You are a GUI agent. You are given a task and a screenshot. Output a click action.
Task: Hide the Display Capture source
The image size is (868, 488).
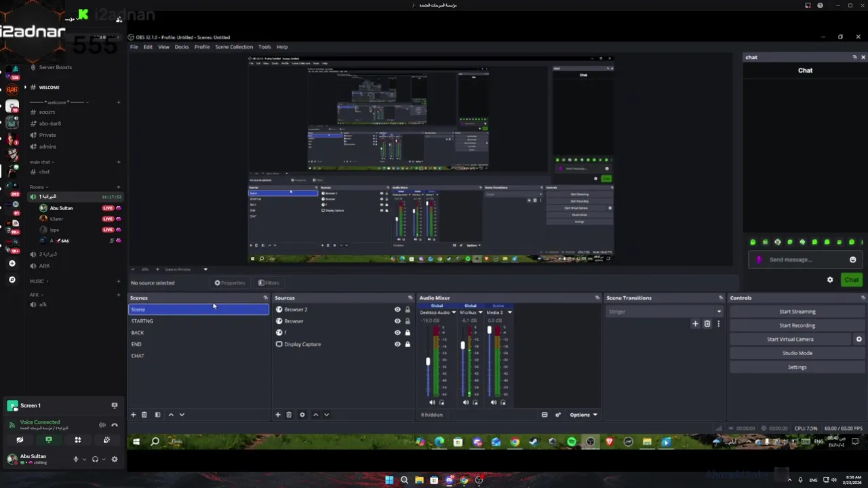[397, 344]
